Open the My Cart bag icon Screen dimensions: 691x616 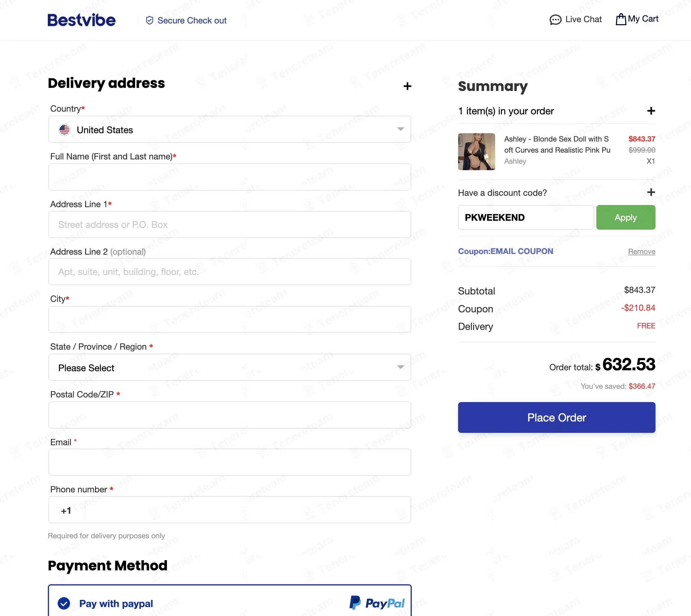coord(621,19)
